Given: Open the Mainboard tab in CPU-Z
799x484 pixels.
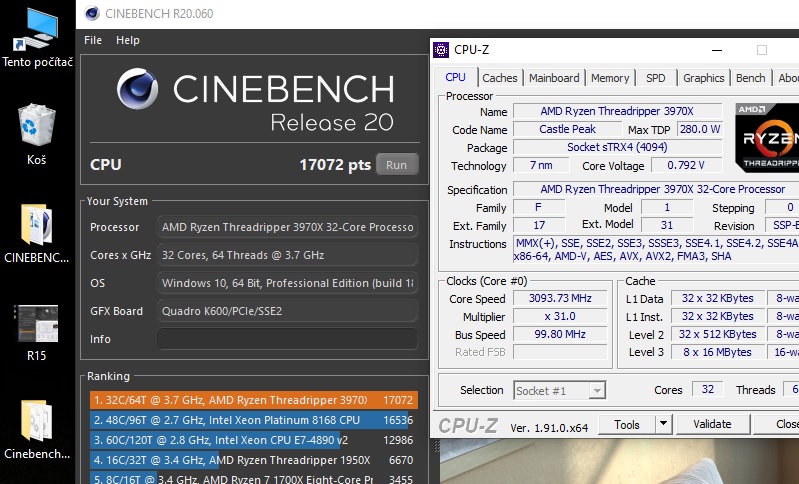Looking at the screenshot, I should tap(554, 78).
